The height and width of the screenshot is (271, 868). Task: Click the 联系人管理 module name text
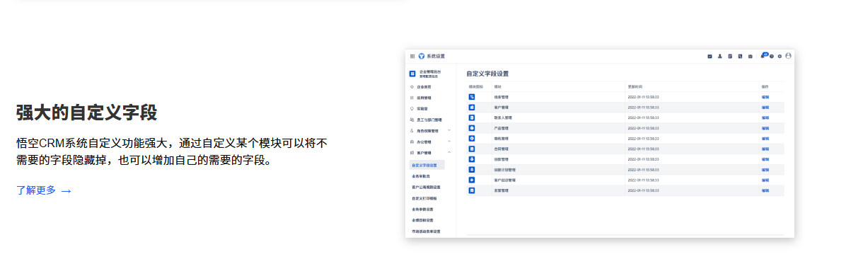click(503, 117)
